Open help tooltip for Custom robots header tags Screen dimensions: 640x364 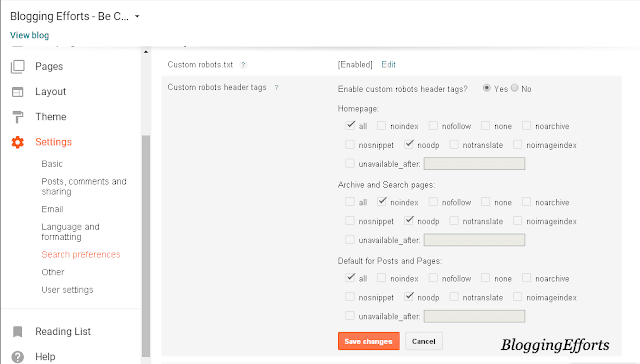click(276, 87)
